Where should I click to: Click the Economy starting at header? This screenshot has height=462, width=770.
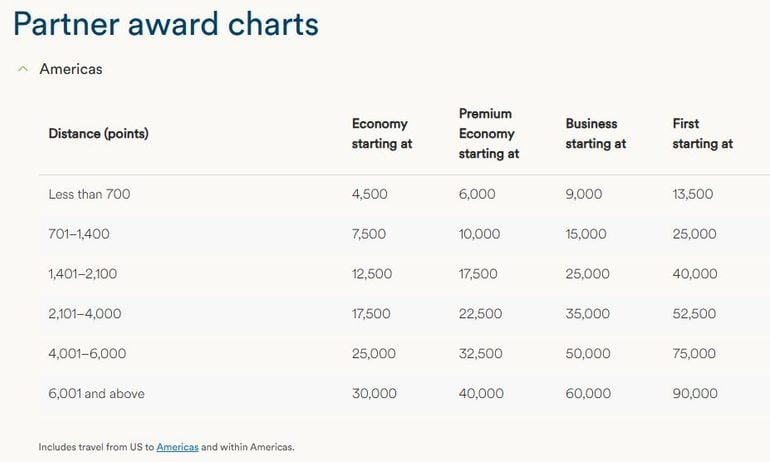tap(382, 134)
